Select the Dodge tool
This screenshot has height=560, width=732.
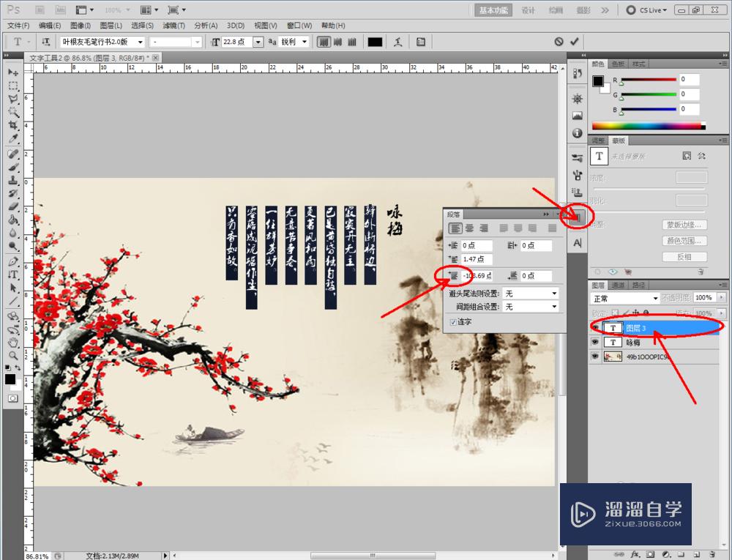[x=13, y=246]
